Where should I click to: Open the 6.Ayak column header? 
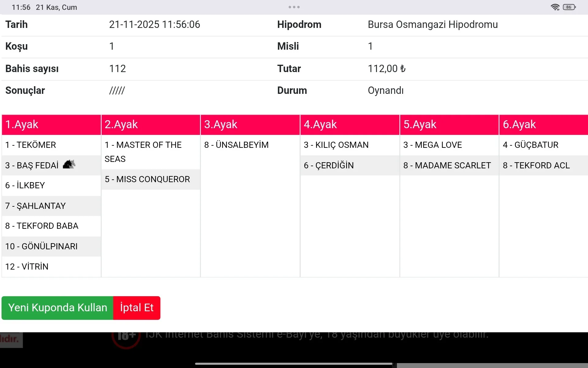(543, 125)
